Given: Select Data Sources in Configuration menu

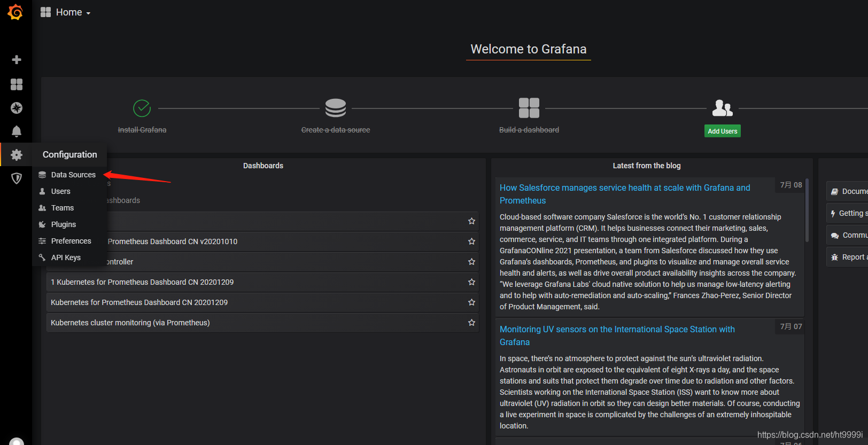Looking at the screenshot, I should point(73,175).
